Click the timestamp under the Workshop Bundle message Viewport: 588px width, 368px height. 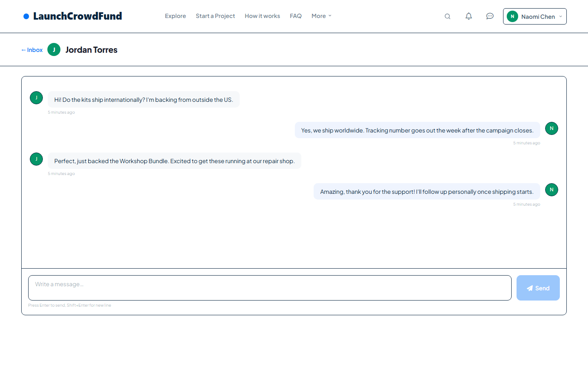coord(61,174)
